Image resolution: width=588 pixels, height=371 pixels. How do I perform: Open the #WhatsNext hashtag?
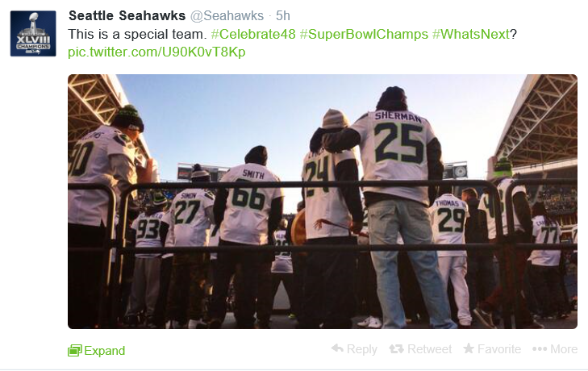pos(471,34)
